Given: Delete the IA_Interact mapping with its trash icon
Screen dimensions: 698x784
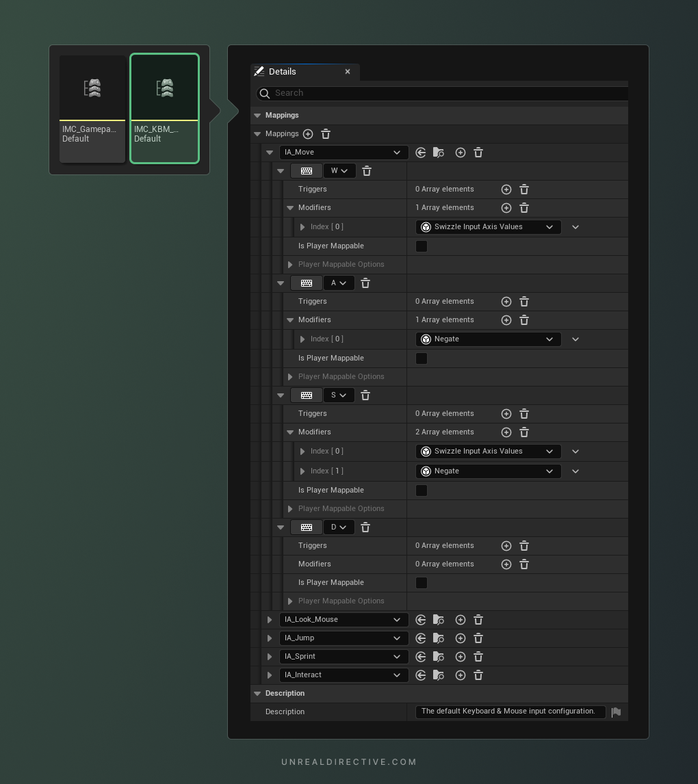Looking at the screenshot, I should [478, 675].
